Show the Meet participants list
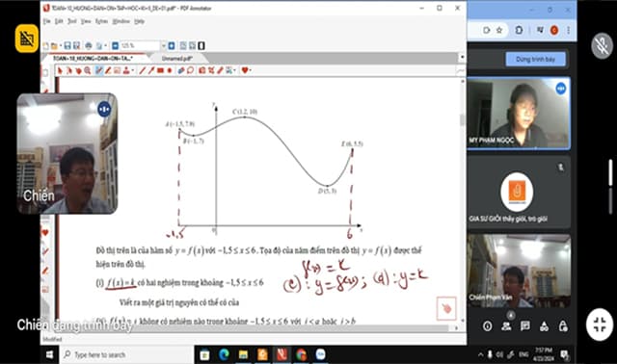 point(506,325)
